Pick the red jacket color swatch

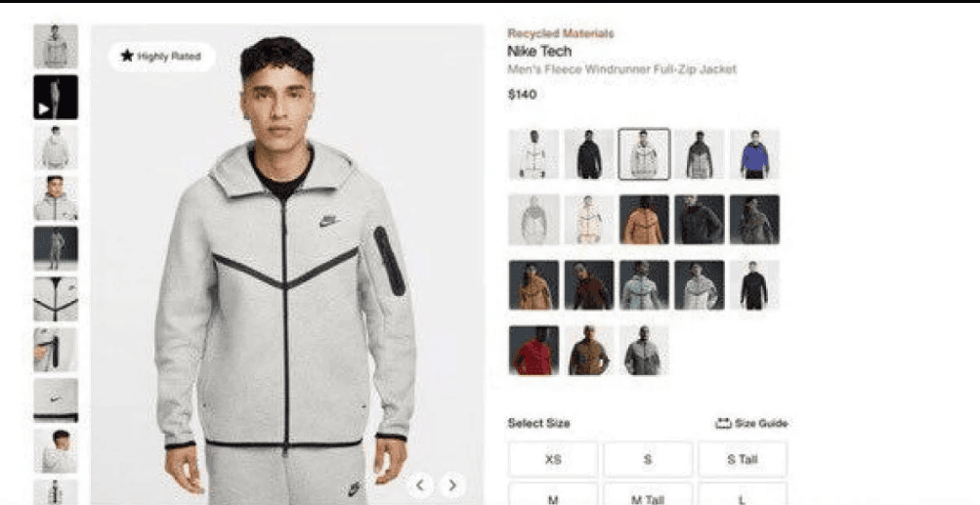click(x=533, y=351)
